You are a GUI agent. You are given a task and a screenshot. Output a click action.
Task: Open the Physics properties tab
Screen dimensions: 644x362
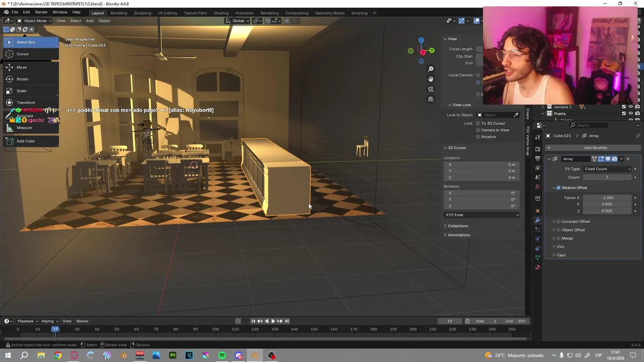click(x=537, y=239)
